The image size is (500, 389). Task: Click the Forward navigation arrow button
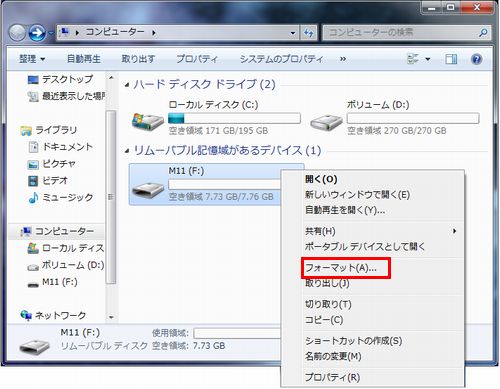37,33
